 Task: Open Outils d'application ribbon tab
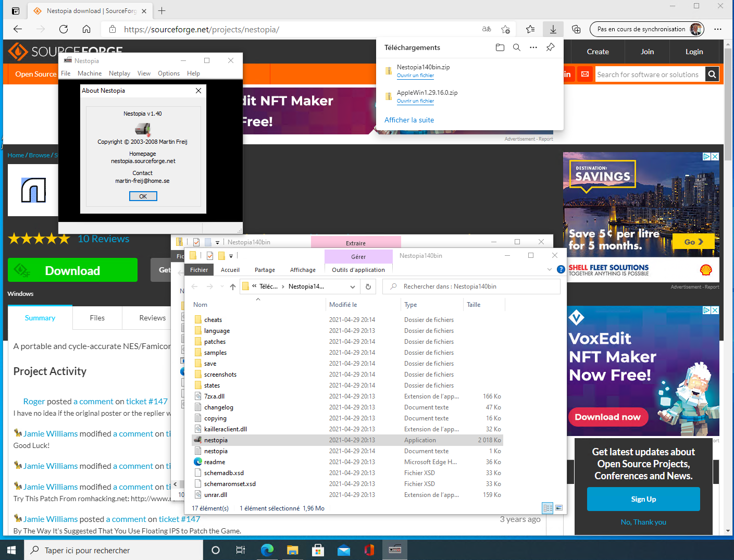point(358,270)
